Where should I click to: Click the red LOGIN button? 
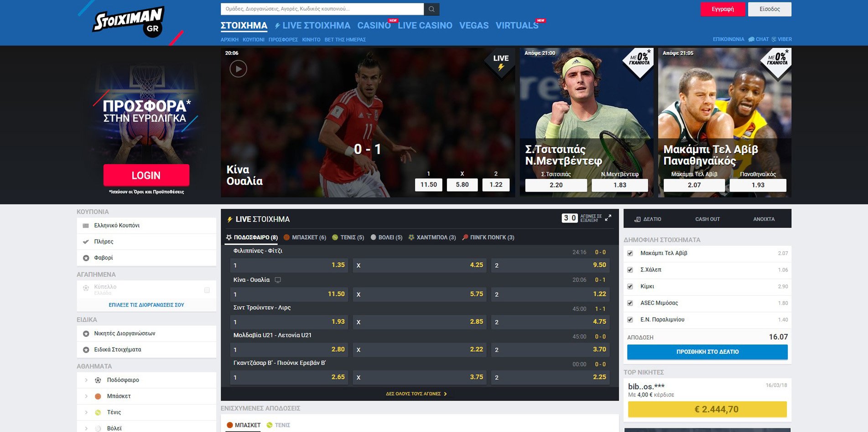click(146, 175)
